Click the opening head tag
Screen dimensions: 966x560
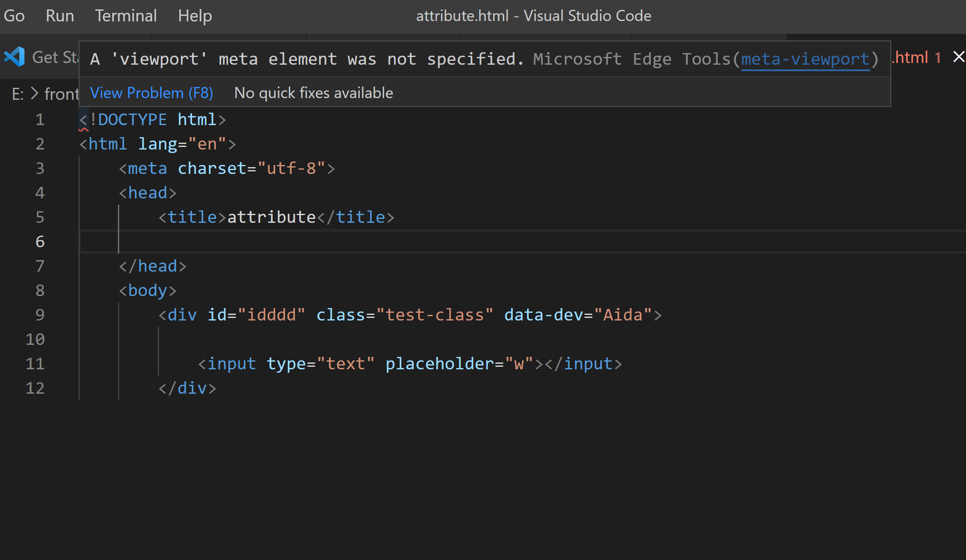coord(147,193)
